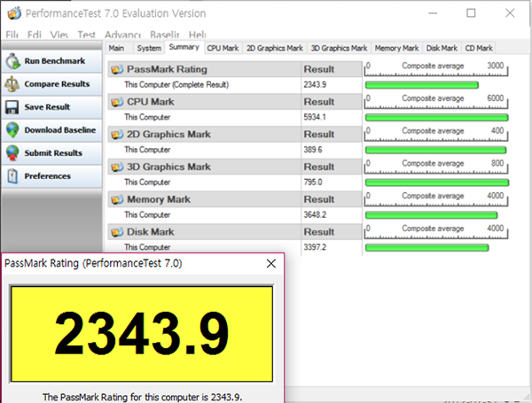Open the View menu

tap(59, 35)
